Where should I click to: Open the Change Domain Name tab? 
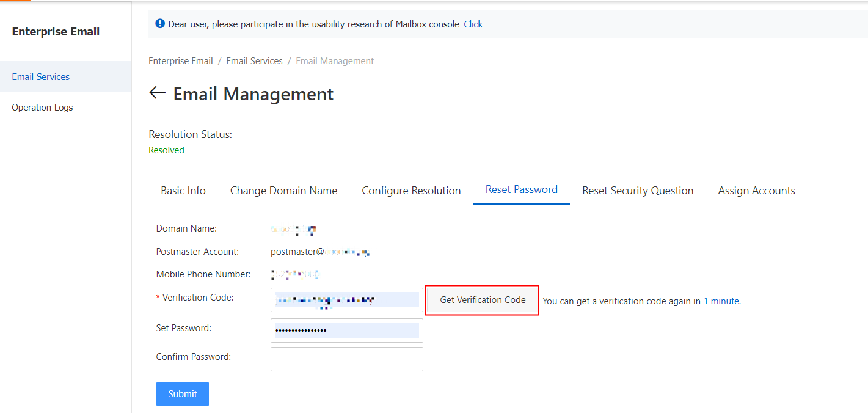tap(283, 191)
